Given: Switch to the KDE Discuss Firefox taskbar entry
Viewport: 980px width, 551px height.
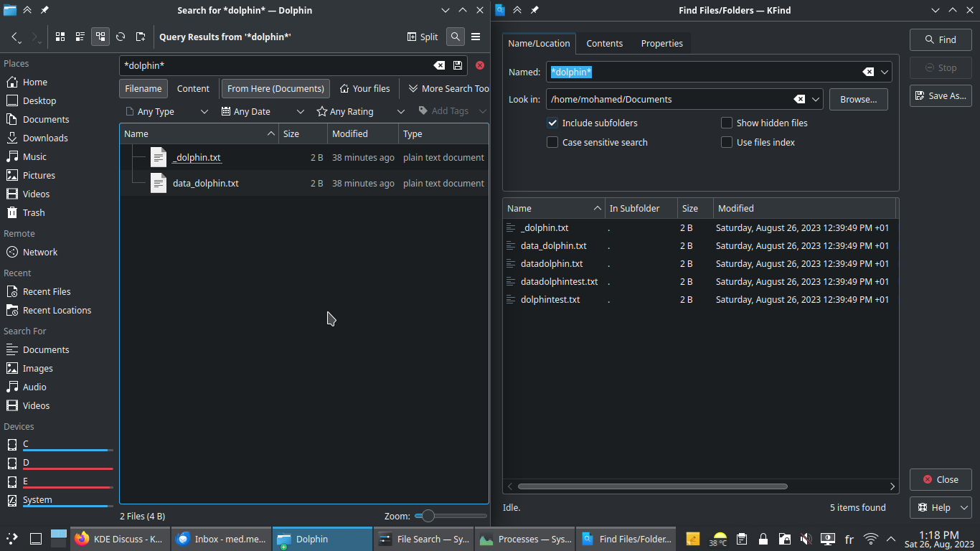Looking at the screenshot, I should [120, 539].
